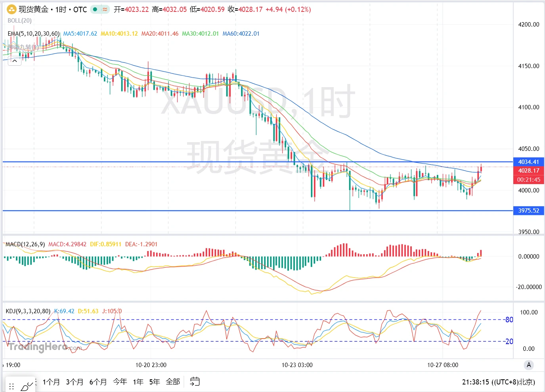Click the 3975.52 horizontal line price label
Image resolution: width=545 pixels, height=392 pixels.
click(528, 211)
